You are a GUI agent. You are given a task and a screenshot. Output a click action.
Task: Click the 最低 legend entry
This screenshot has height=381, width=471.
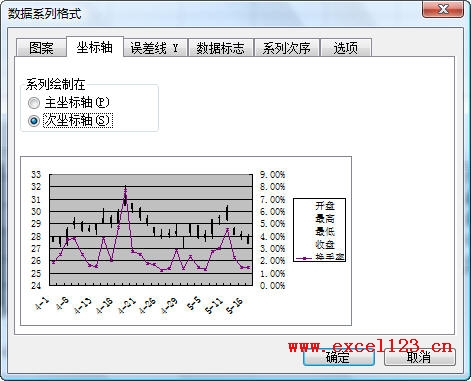pos(325,231)
